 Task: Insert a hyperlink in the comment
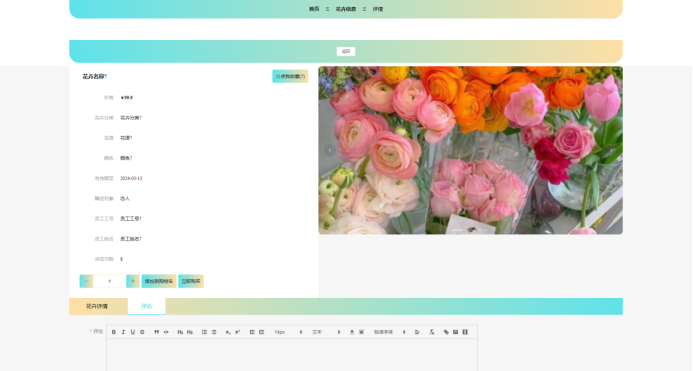point(446,332)
